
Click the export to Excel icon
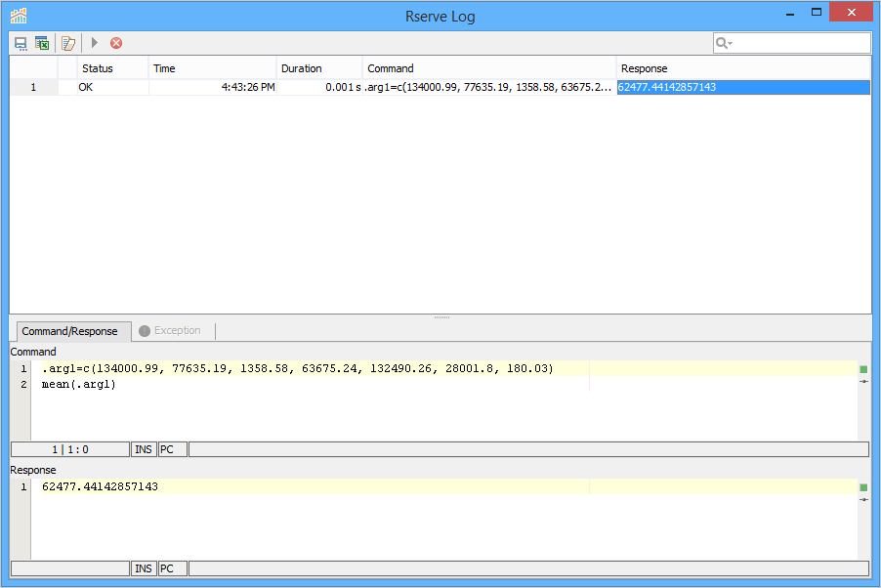coord(42,43)
